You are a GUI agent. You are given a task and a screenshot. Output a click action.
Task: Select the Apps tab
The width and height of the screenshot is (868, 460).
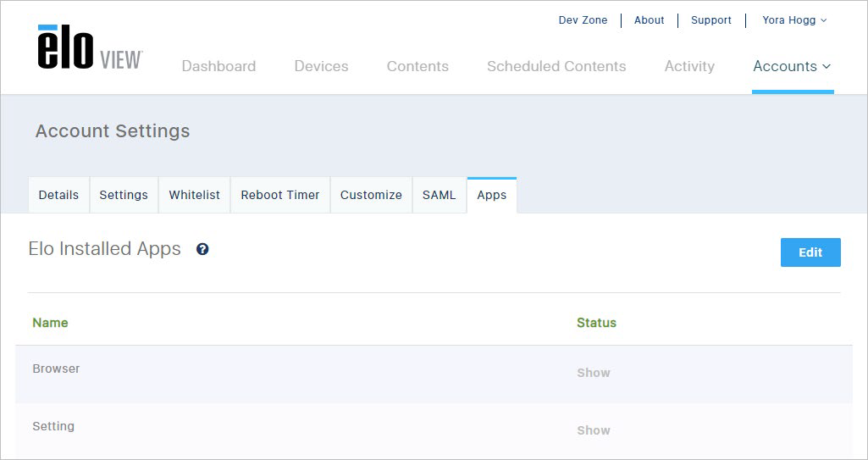click(x=491, y=195)
